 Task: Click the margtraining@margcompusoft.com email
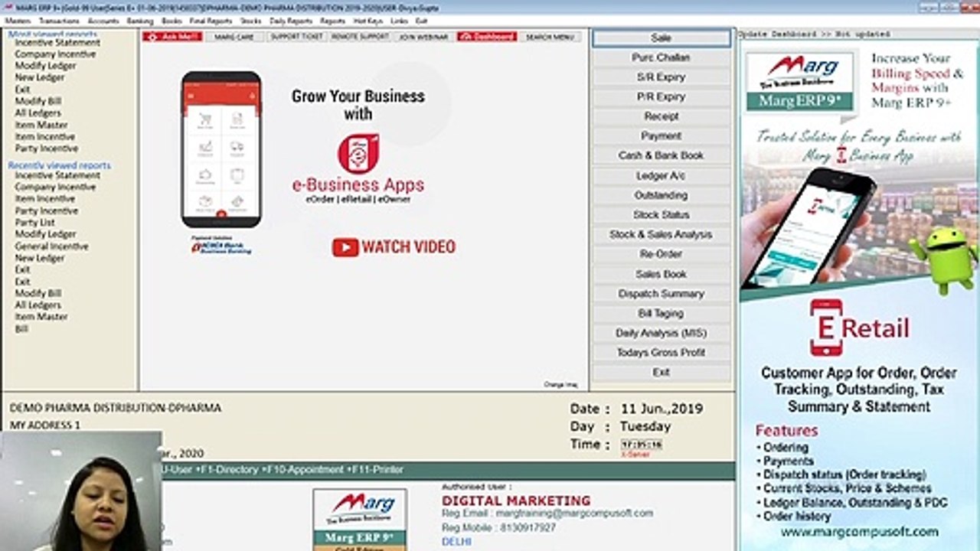point(574,514)
